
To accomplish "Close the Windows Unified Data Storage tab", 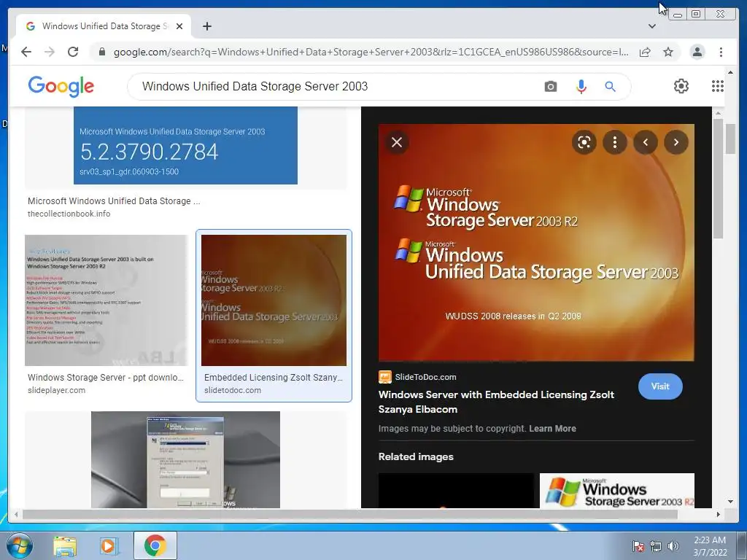I will tap(179, 26).
